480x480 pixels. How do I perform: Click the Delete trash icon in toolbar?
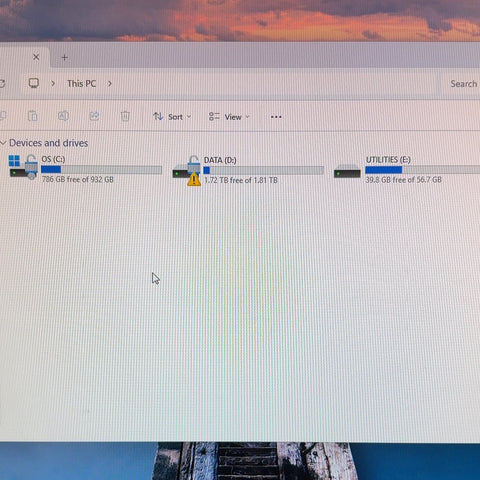click(125, 116)
